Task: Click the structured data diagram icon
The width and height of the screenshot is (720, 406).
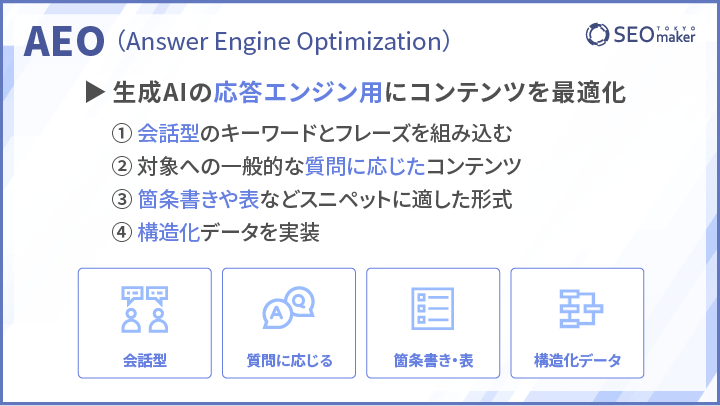Action: pyautogui.click(x=581, y=308)
